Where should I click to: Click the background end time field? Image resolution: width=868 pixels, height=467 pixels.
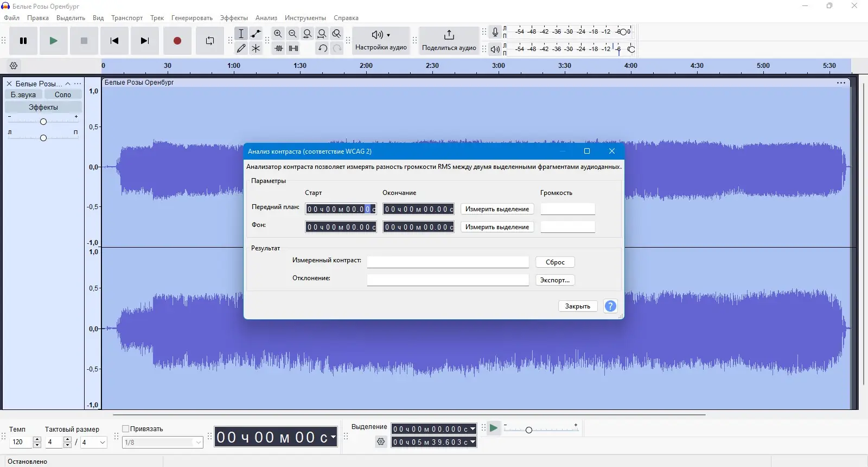[418, 227]
